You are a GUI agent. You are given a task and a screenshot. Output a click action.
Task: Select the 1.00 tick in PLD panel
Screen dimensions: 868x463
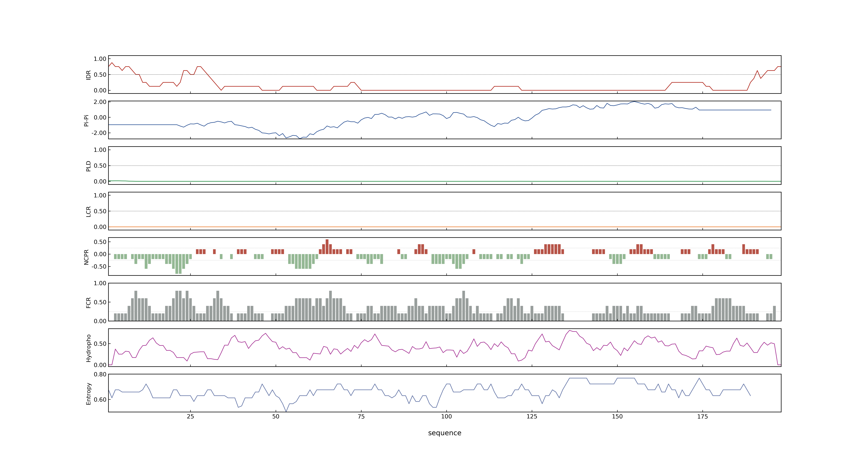[x=100, y=150]
